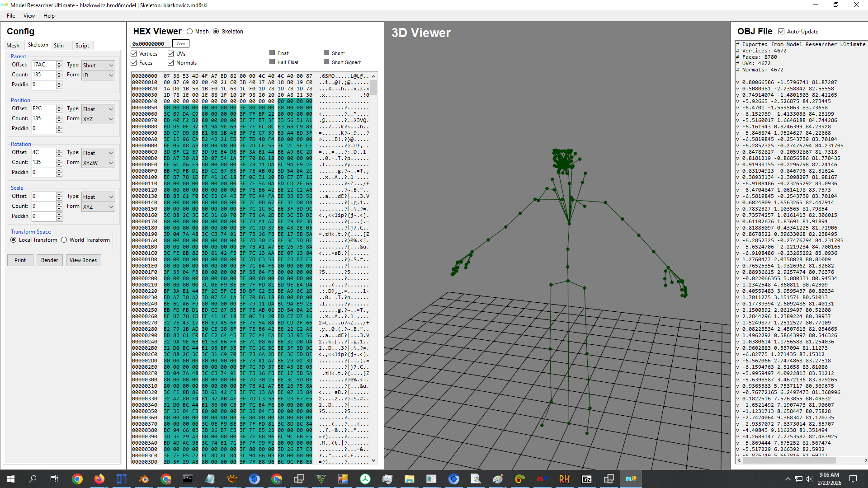Click the Render button

point(49,260)
